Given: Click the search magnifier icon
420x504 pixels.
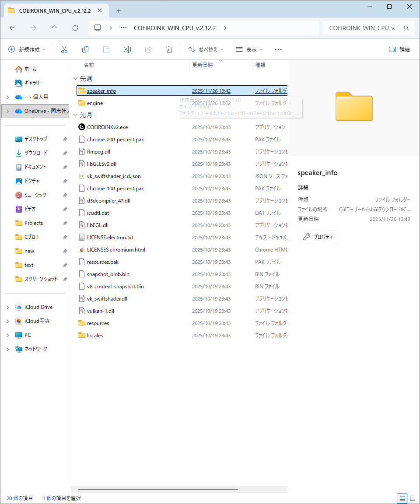Looking at the screenshot, I should pos(406,28).
